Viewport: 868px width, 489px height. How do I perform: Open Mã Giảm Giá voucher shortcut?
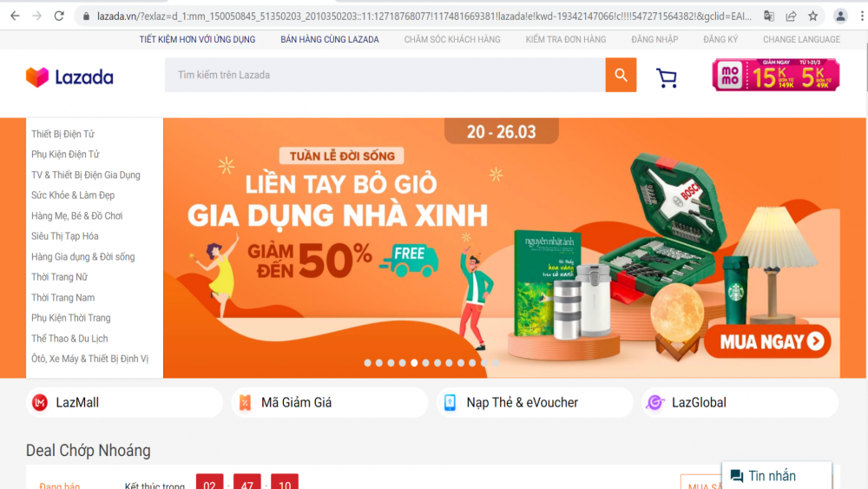(329, 403)
